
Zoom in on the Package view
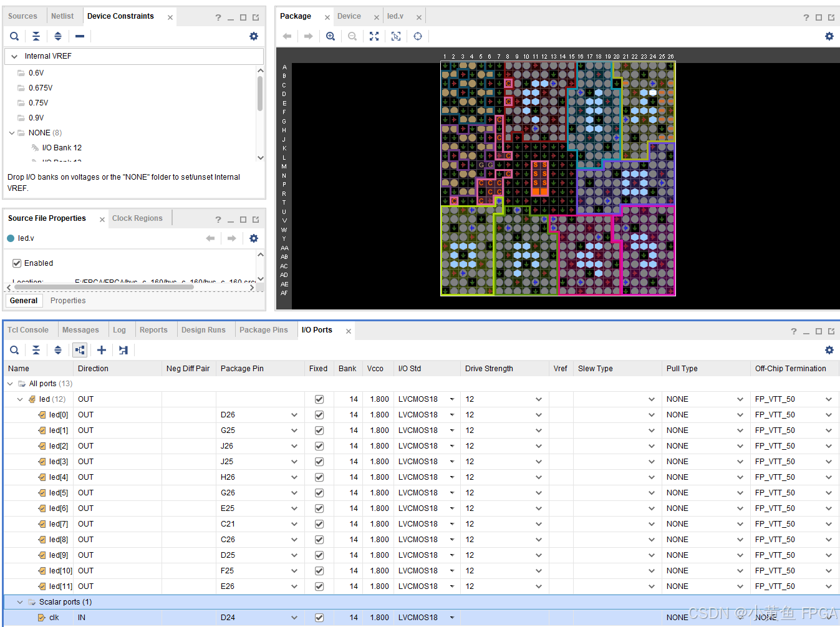click(x=331, y=36)
